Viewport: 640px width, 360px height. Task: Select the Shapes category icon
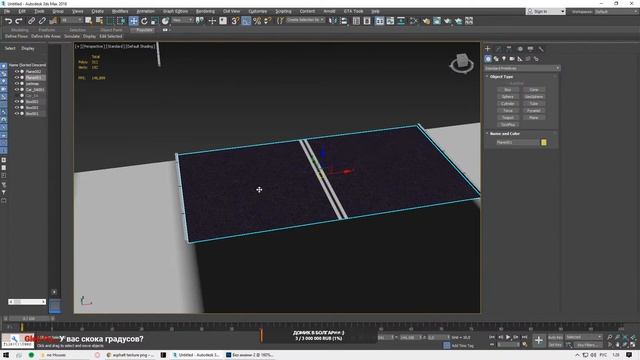(x=496, y=59)
